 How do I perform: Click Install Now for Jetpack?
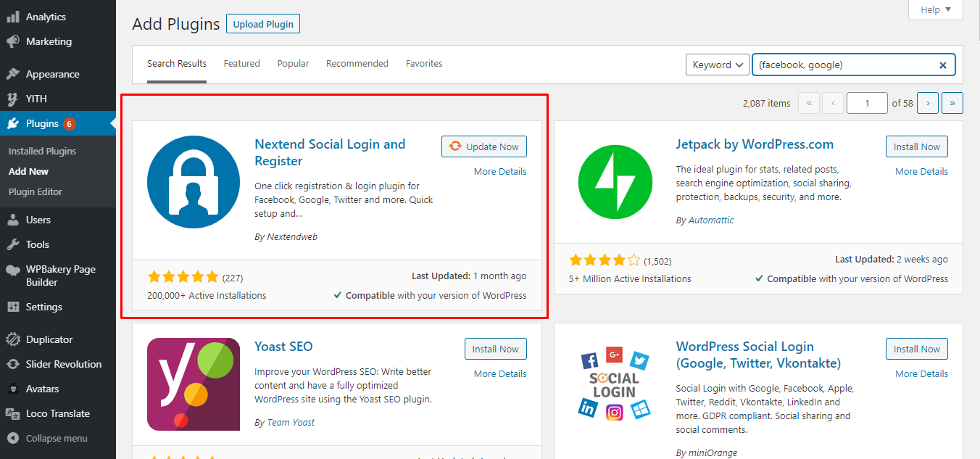(x=917, y=146)
